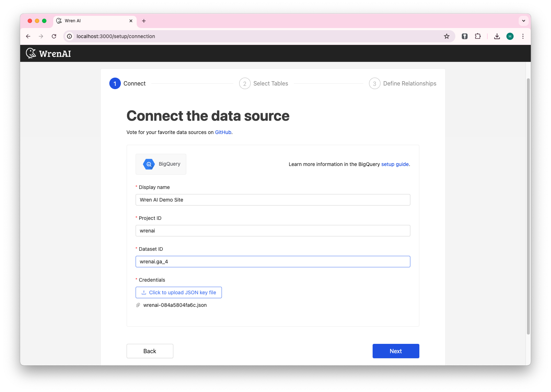This screenshot has height=392, width=551.
Task: Click the site info icon in address bar
Action: tap(69, 36)
